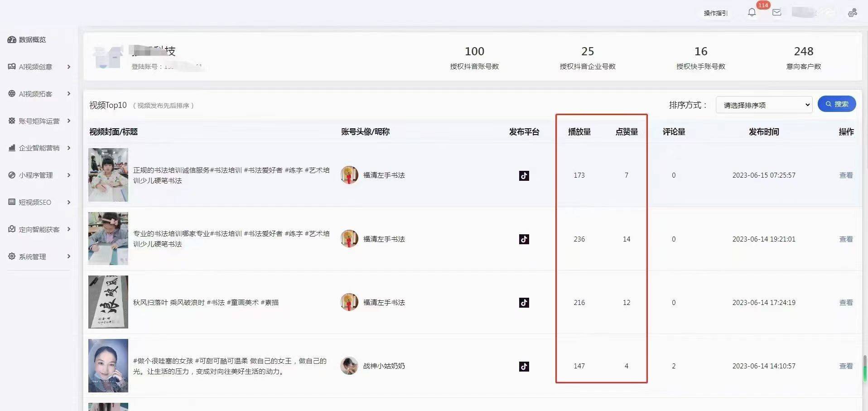Expand the 账号矩阵运营 menu chevron
This screenshot has height=411, width=868.
click(69, 121)
